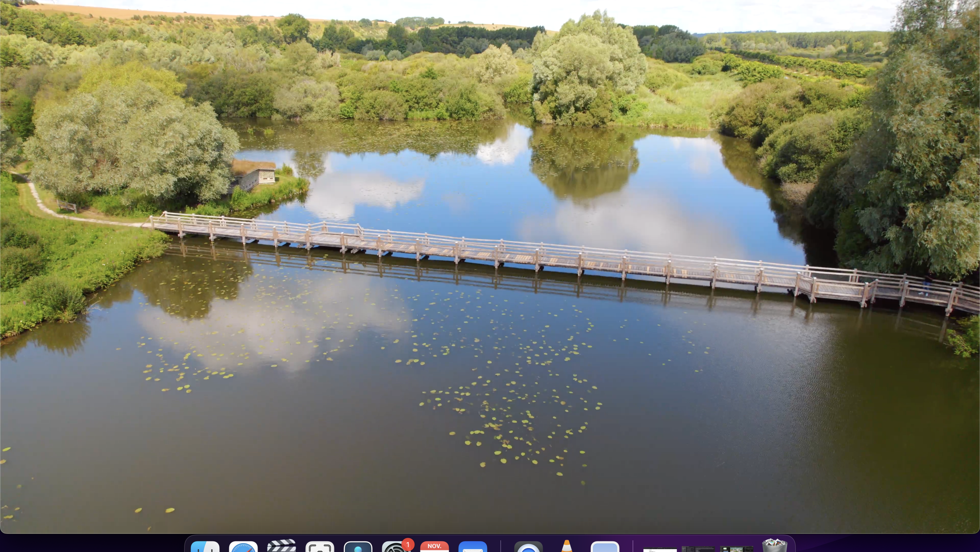
Task: Open the dark app with blue dot
Action: (x=358, y=547)
